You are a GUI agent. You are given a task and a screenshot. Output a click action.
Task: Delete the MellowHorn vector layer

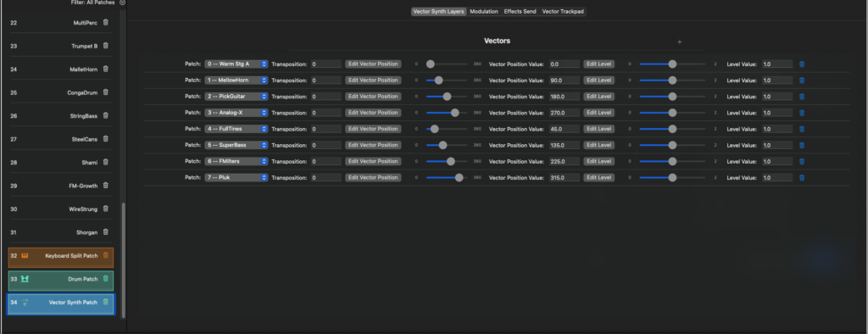click(802, 81)
